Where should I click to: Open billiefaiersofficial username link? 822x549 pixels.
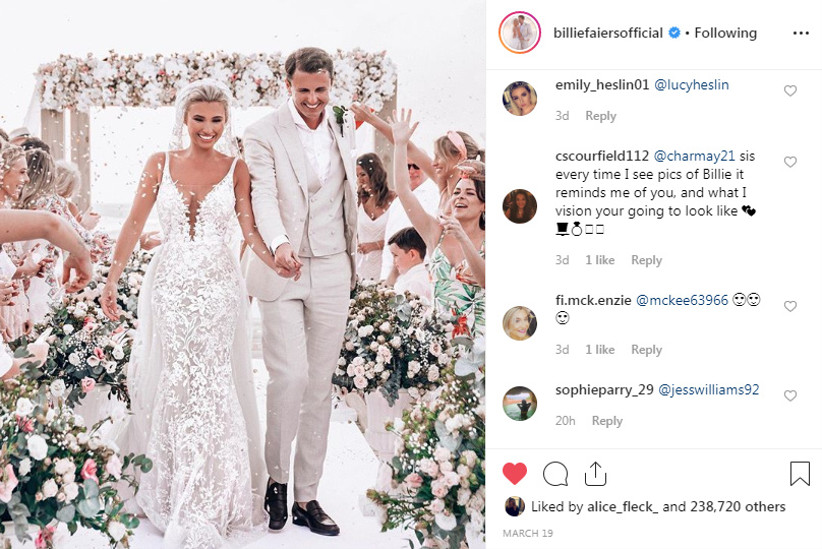coord(608,33)
